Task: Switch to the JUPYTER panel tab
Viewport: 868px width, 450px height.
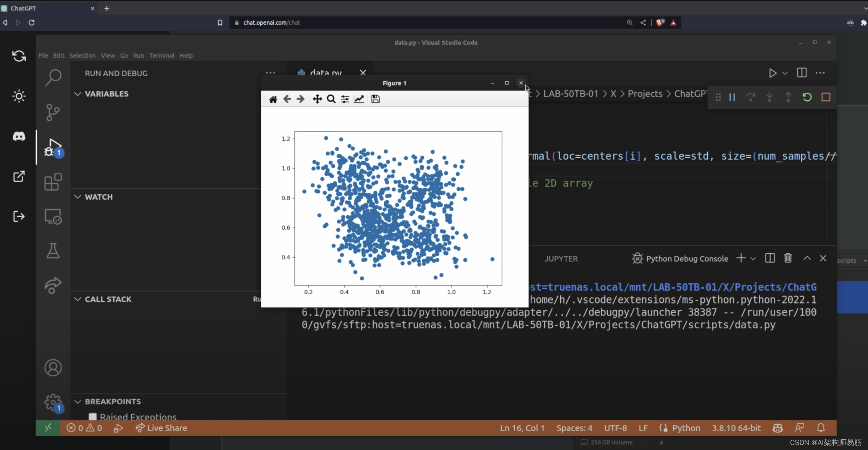Action: [561, 259]
